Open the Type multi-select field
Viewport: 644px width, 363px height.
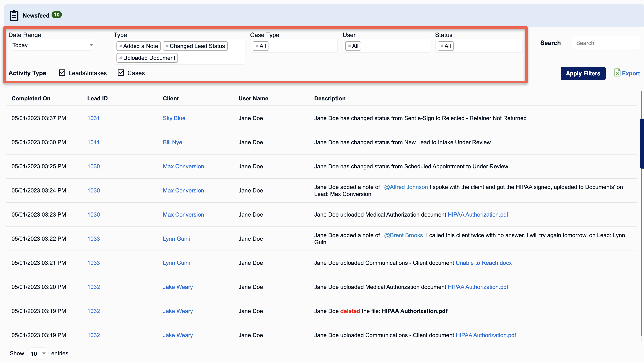click(x=179, y=52)
